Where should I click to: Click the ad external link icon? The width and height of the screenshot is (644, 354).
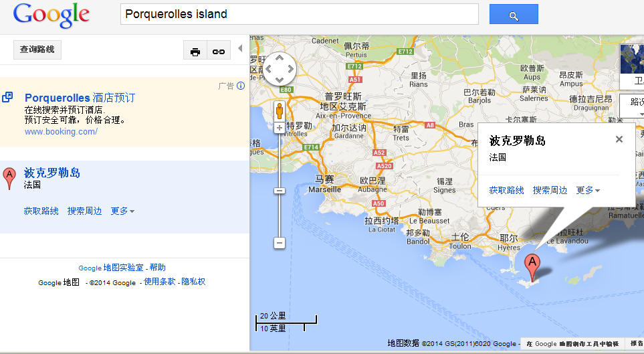pyautogui.click(x=7, y=97)
